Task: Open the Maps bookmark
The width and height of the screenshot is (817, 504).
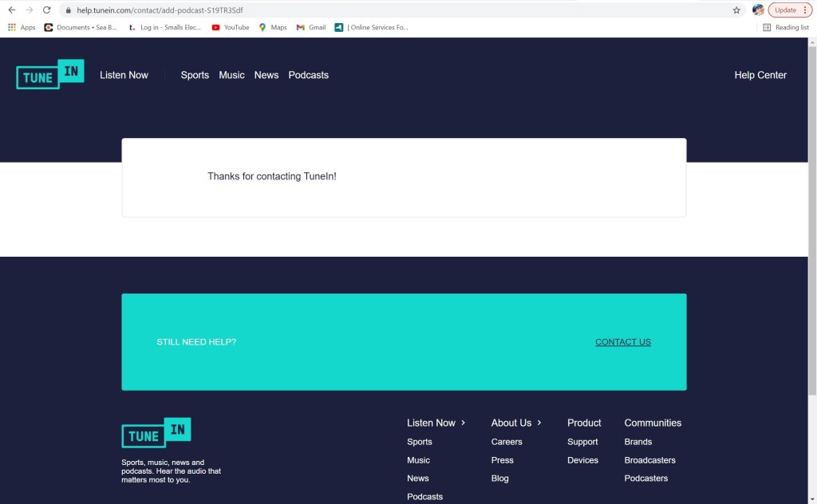Action: [x=272, y=27]
